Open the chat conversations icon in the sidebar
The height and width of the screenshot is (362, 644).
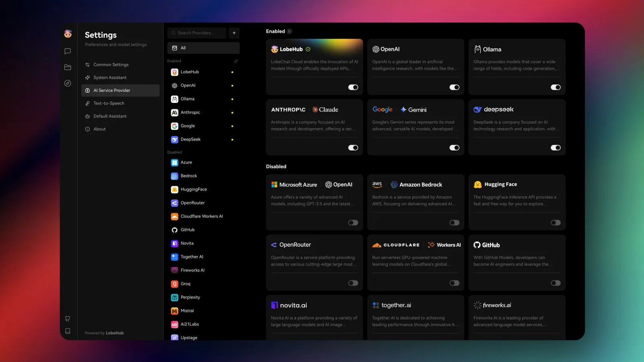tap(68, 51)
